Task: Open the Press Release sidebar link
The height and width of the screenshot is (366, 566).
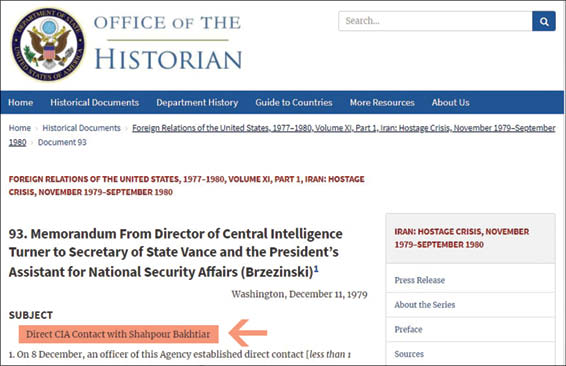Action: point(419,280)
